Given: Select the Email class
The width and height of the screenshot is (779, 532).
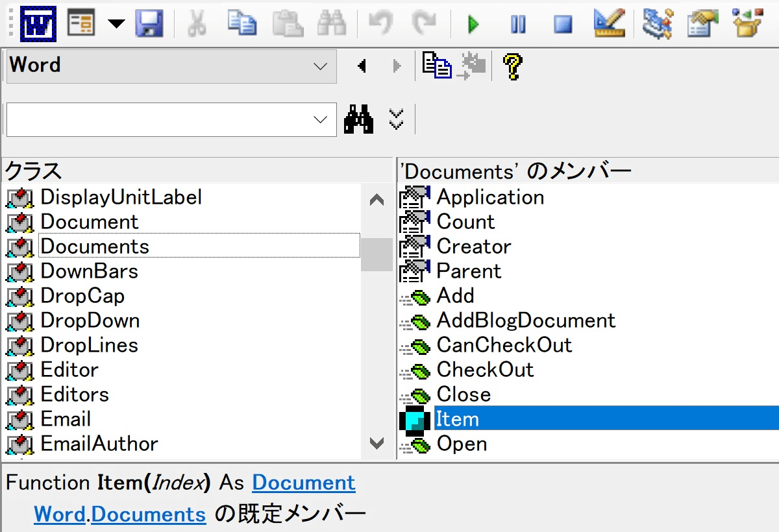Looking at the screenshot, I should 65,419.
